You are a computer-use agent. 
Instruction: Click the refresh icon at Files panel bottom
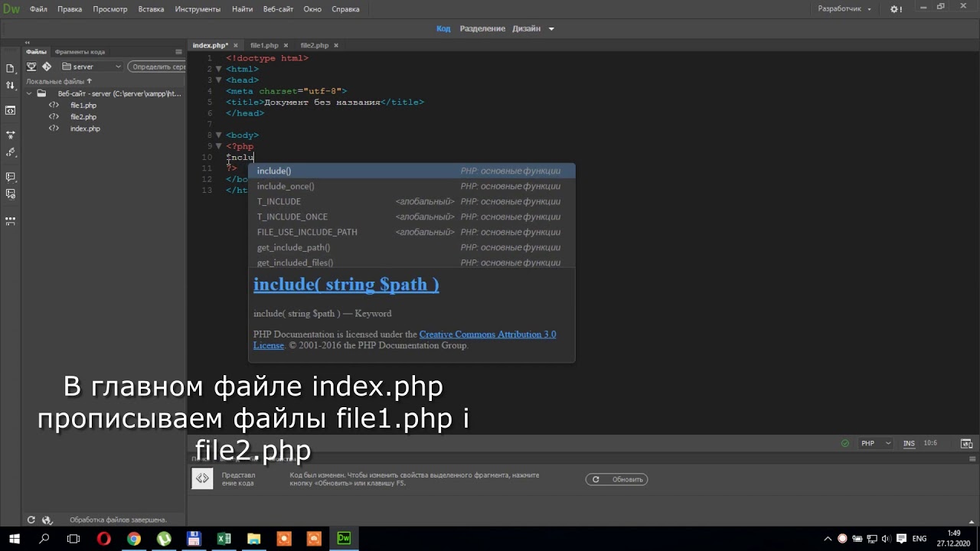click(31, 520)
